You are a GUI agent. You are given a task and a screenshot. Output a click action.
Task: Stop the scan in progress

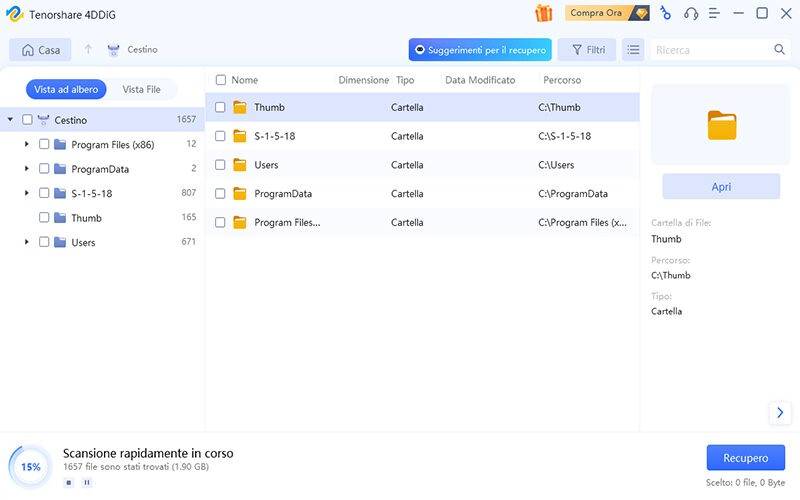pyautogui.click(x=69, y=482)
